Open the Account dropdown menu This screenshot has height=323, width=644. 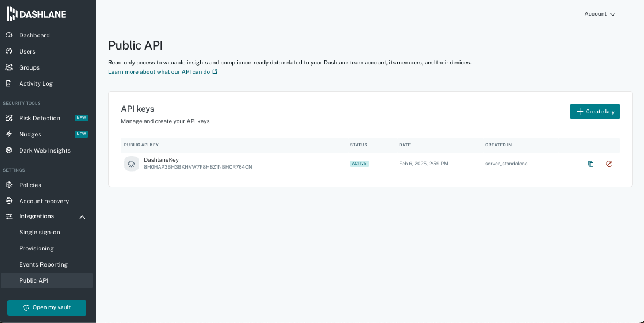tap(600, 14)
